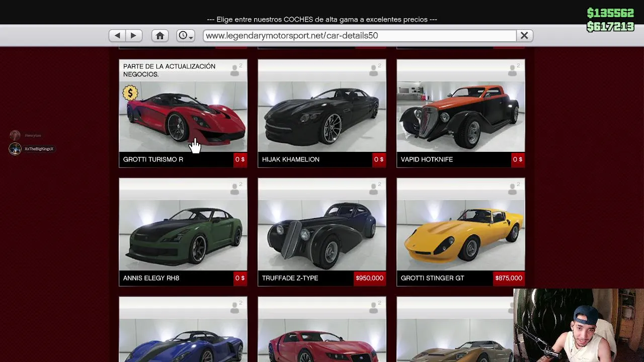The width and height of the screenshot is (644, 362).
Task: Click the browser forward arrow button
Action: click(x=133, y=36)
